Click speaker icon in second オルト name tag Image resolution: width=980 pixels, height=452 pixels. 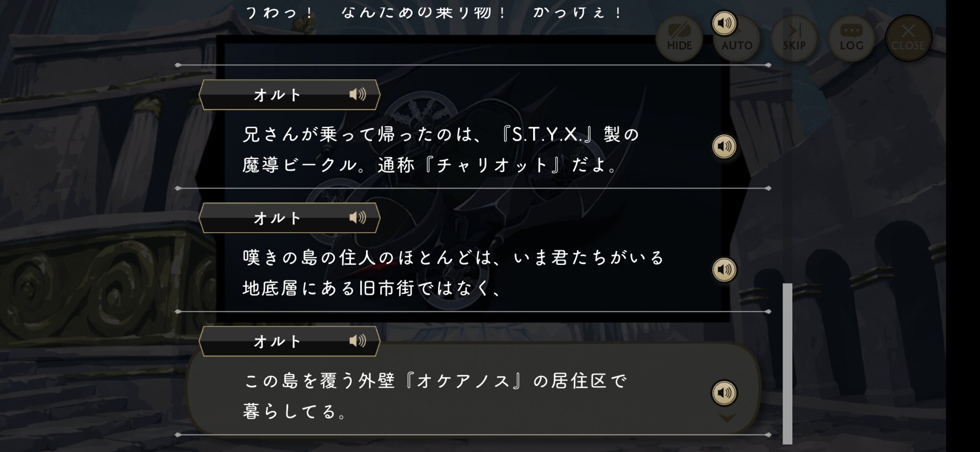pos(358,217)
